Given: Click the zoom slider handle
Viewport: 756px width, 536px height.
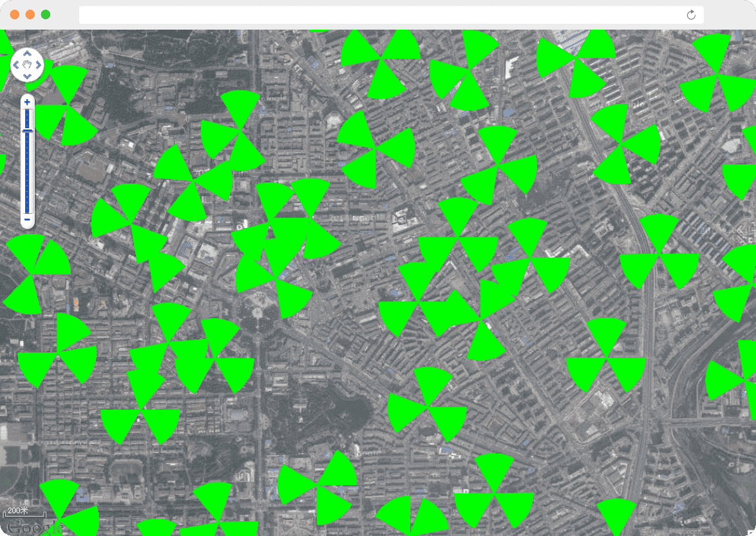Looking at the screenshot, I should click(27, 131).
